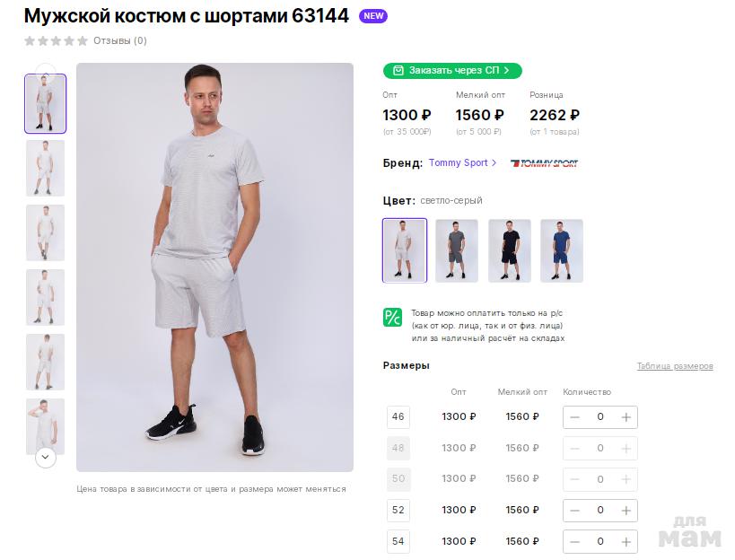This screenshot has height=560, width=735.
Task: Click the minus icon for size 46
Action: pyautogui.click(x=575, y=416)
